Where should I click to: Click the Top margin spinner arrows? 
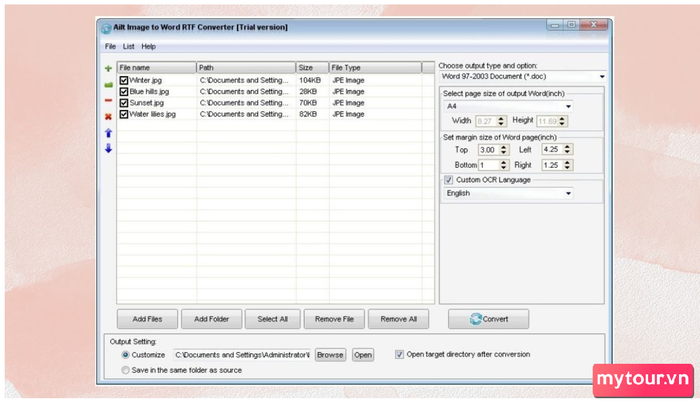click(x=504, y=150)
